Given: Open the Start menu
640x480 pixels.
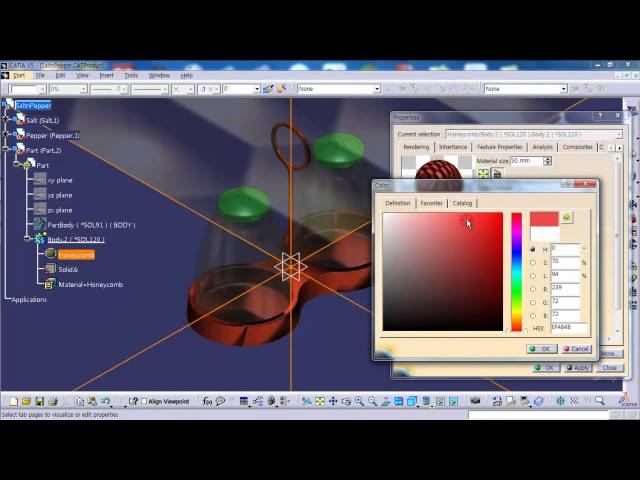Looking at the screenshot, I should (x=19, y=76).
